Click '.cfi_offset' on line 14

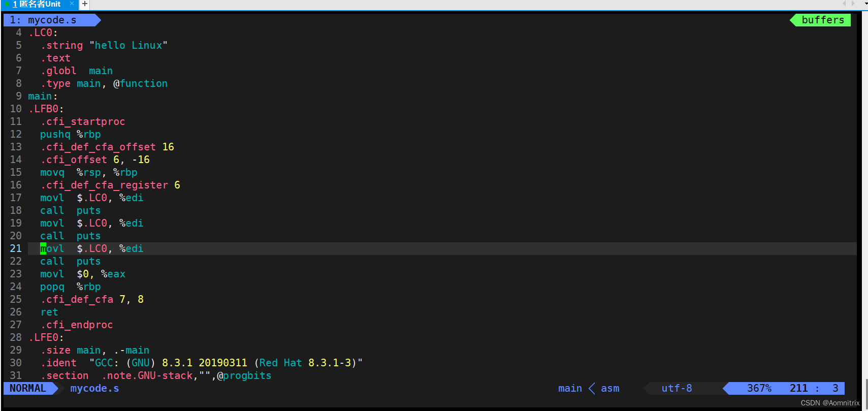tap(74, 160)
